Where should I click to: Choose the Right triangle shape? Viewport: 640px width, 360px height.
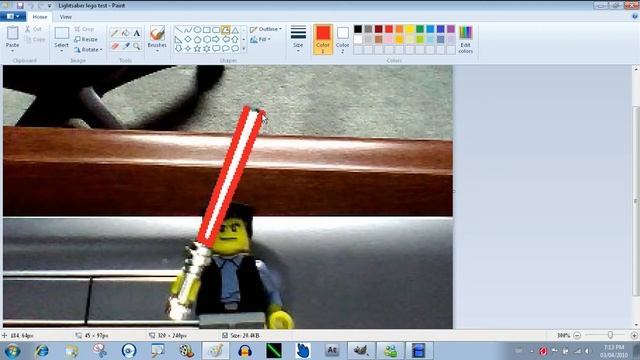pyautogui.click(x=178, y=40)
